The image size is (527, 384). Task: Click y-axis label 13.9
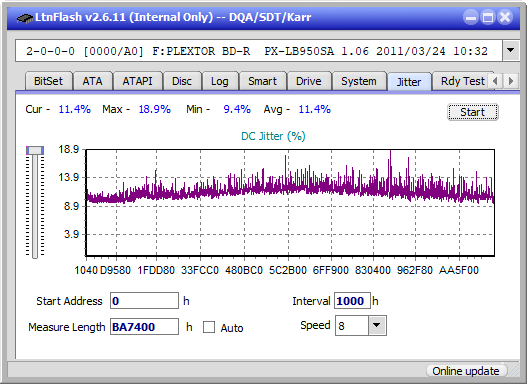69,177
